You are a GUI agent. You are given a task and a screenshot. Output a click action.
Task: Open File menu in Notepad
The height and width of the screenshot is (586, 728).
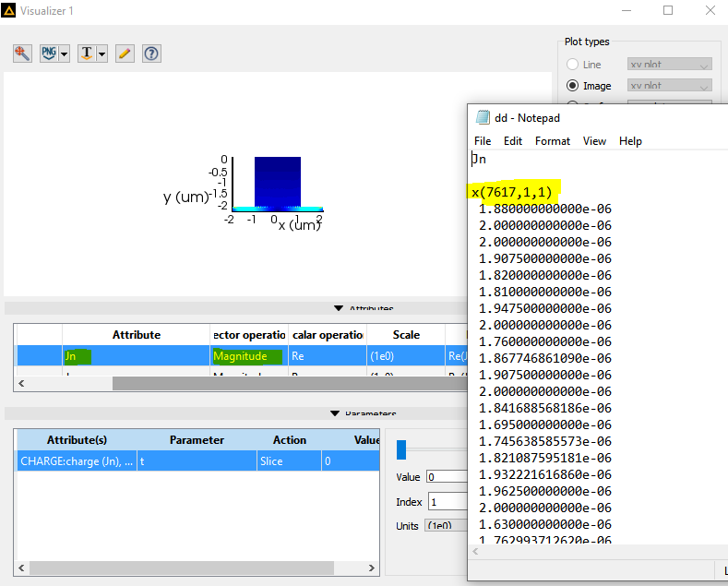click(483, 140)
